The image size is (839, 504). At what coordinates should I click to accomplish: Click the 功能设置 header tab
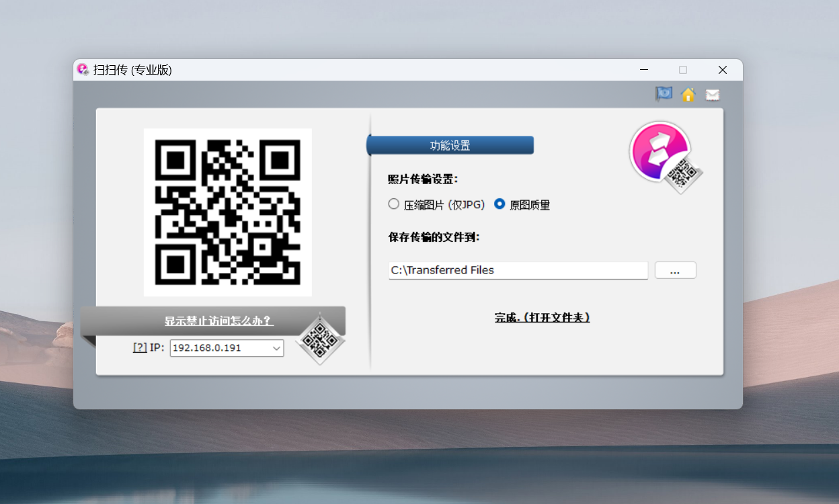(x=450, y=145)
